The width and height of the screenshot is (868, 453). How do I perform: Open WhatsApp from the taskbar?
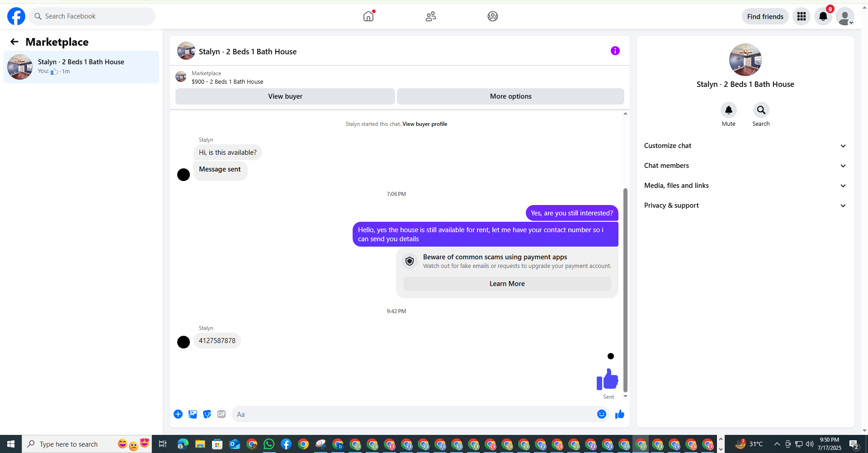coord(269,444)
